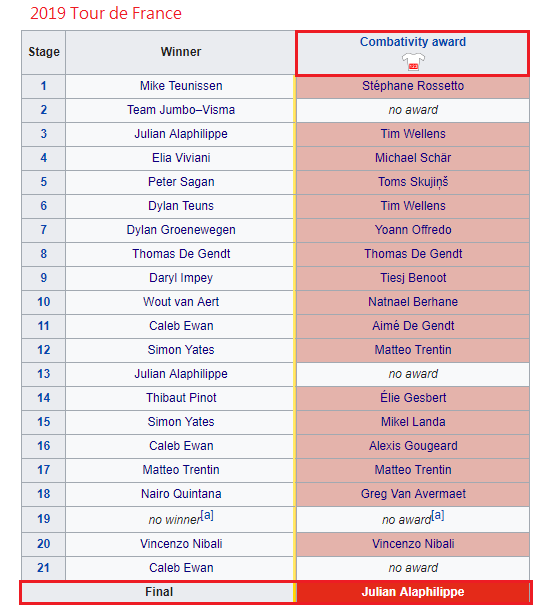
Task: Open Mike Teunissen winner link
Action: [181, 86]
